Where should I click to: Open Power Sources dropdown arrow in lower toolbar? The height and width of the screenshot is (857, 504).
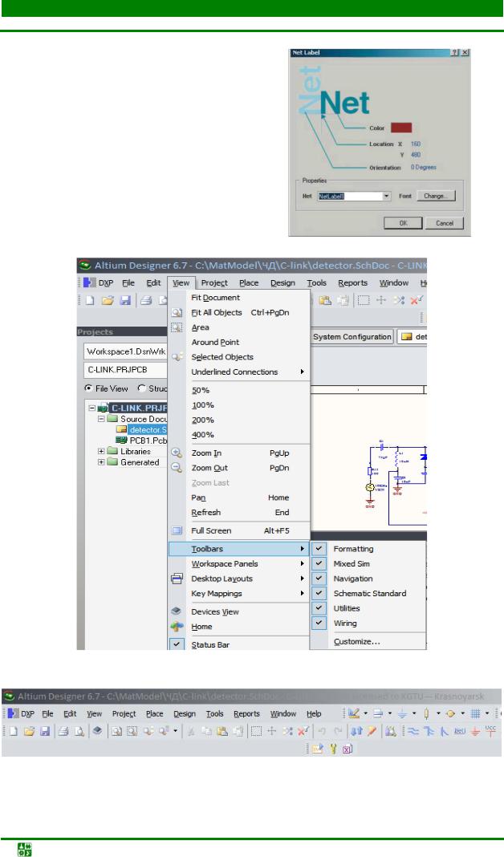click(x=414, y=714)
